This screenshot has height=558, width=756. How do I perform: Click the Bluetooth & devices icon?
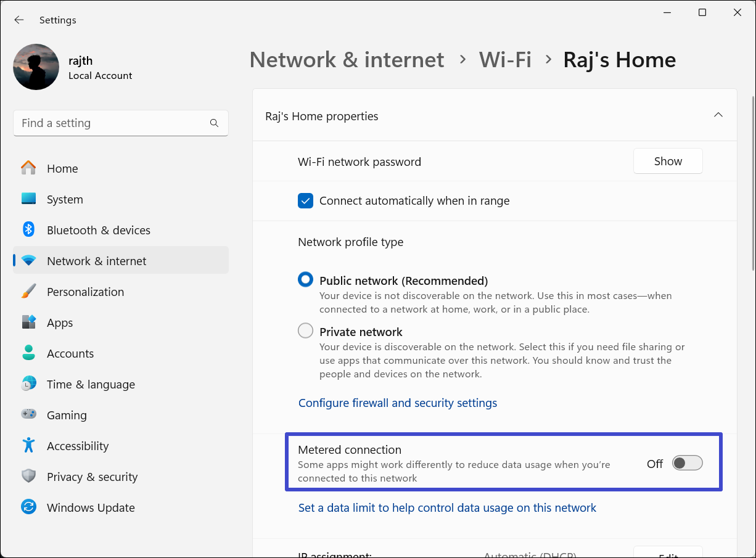coord(28,230)
